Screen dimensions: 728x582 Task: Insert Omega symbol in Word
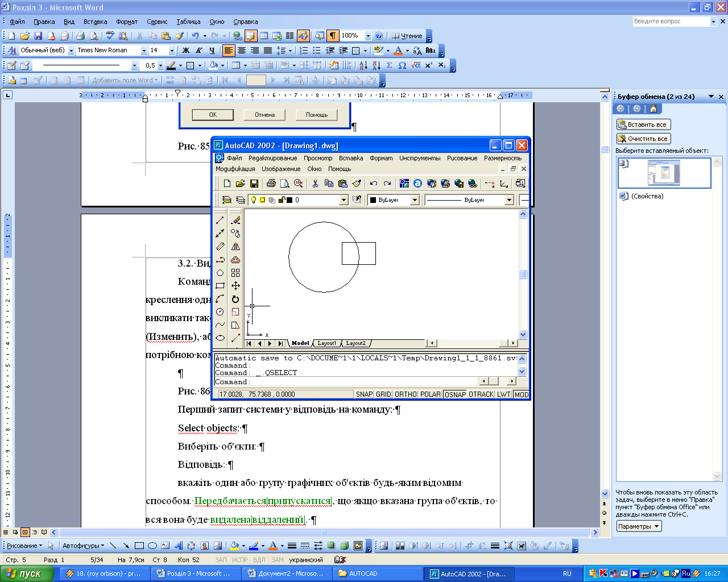403,65
